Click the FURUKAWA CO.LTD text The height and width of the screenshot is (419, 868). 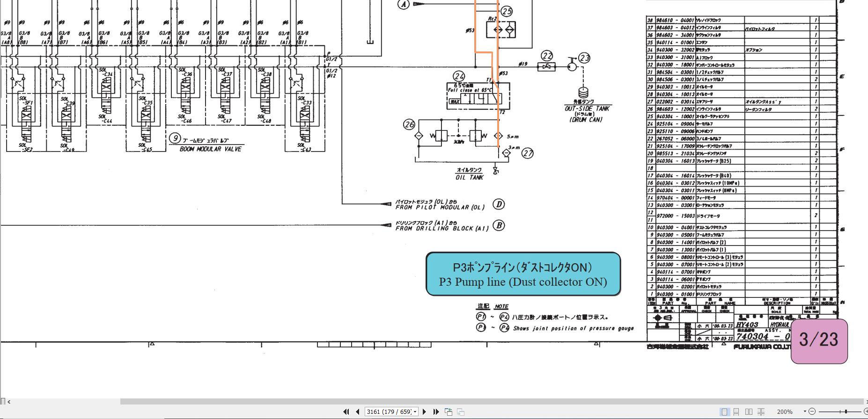pos(762,347)
